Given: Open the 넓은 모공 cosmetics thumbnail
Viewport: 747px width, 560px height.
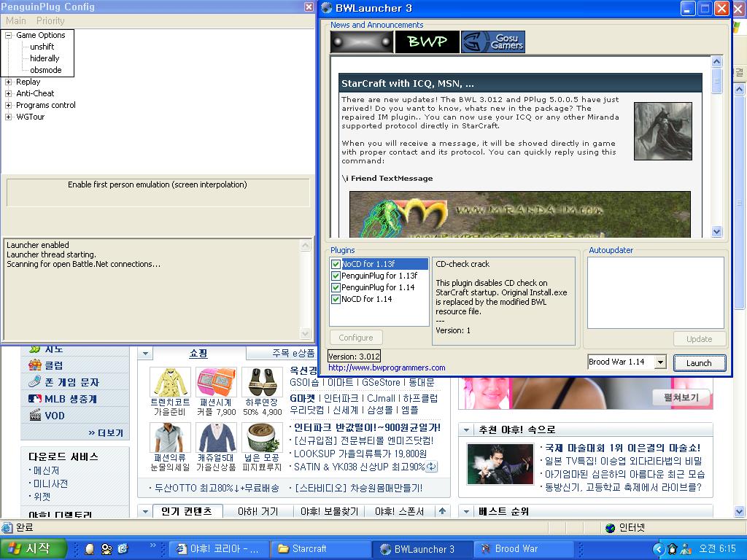Looking at the screenshot, I should click(x=262, y=437).
